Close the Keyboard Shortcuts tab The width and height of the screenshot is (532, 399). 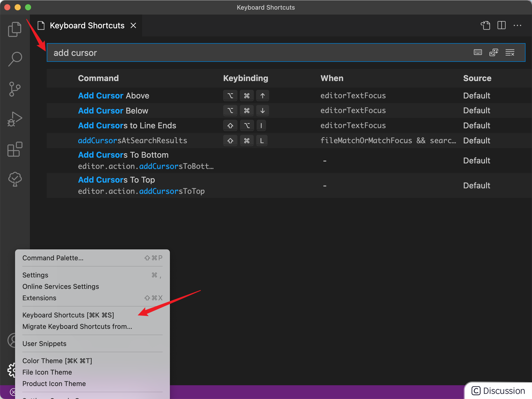[x=133, y=25]
